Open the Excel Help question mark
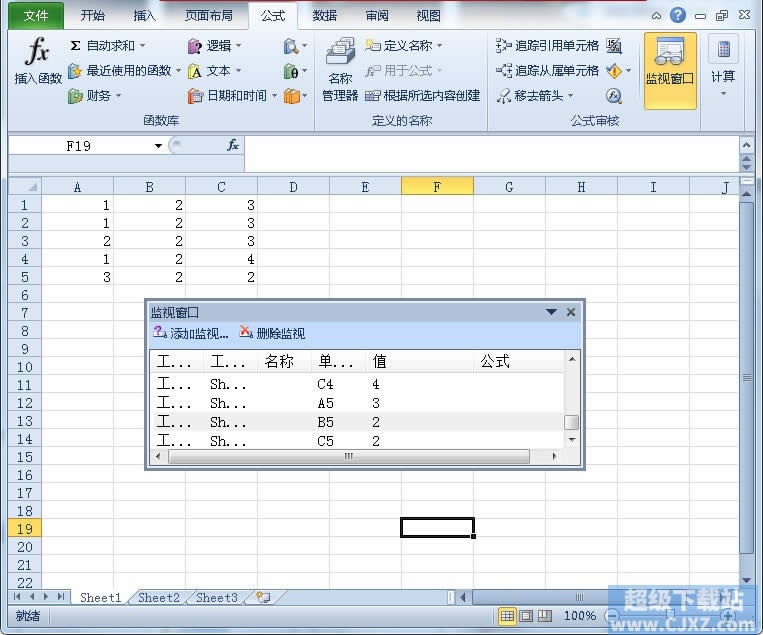 click(677, 16)
